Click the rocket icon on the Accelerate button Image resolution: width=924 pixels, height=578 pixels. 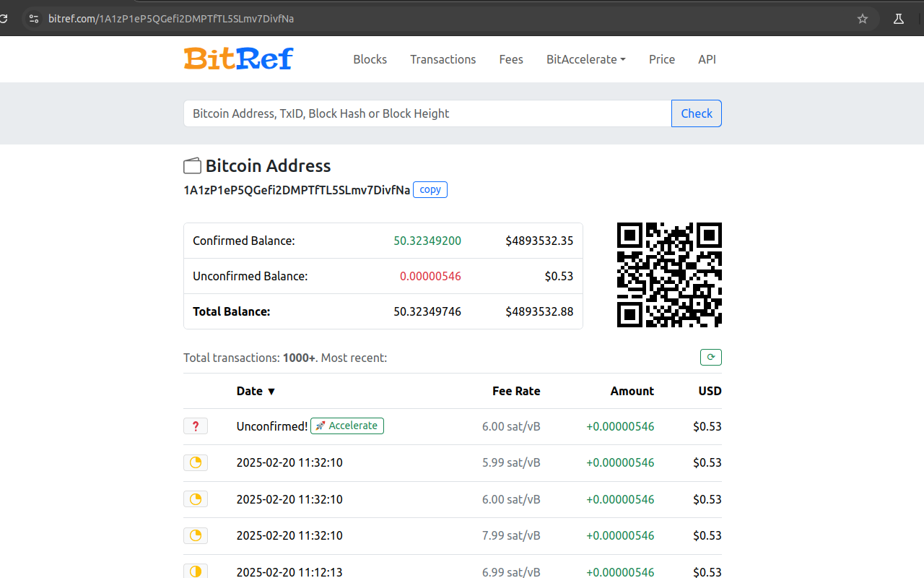tap(321, 426)
